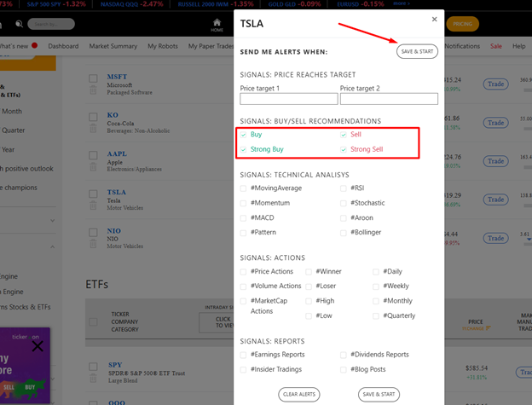Enable #Blog Posts alert
This screenshot has width=532, height=405.
tap(344, 370)
